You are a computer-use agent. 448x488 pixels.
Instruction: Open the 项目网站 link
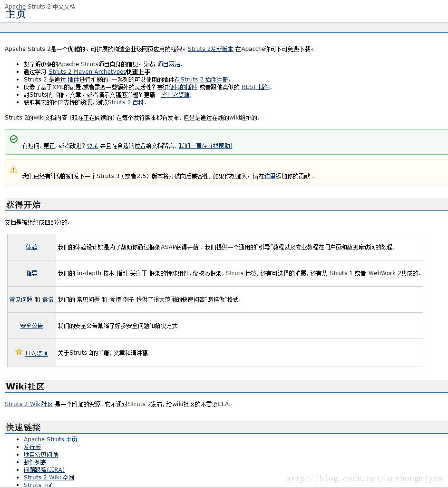coord(168,64)
